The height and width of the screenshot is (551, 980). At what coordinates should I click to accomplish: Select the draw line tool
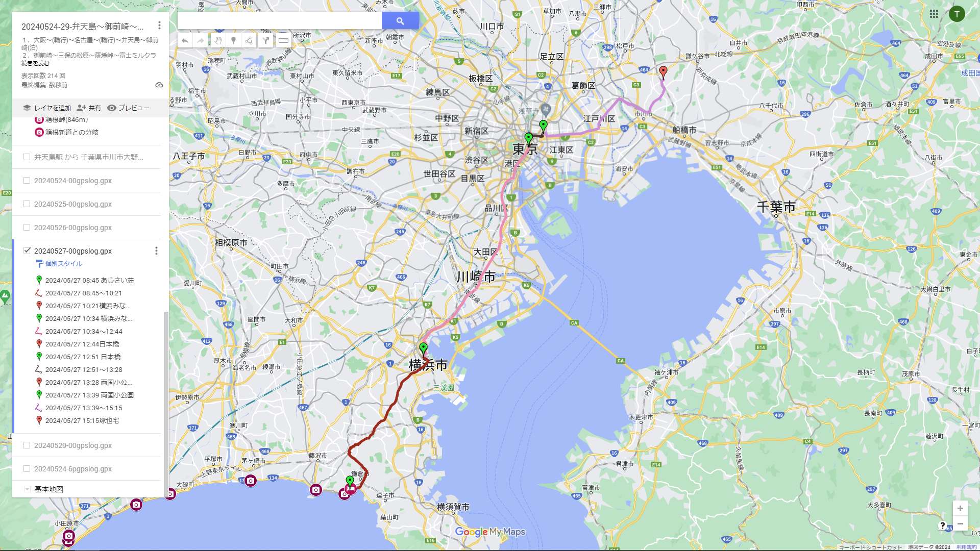[249, 40]
